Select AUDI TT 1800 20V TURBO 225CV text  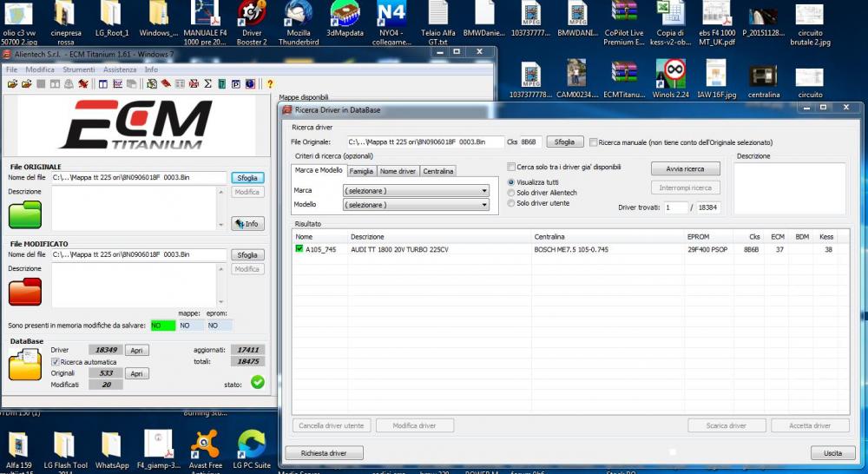coord(399,250)
